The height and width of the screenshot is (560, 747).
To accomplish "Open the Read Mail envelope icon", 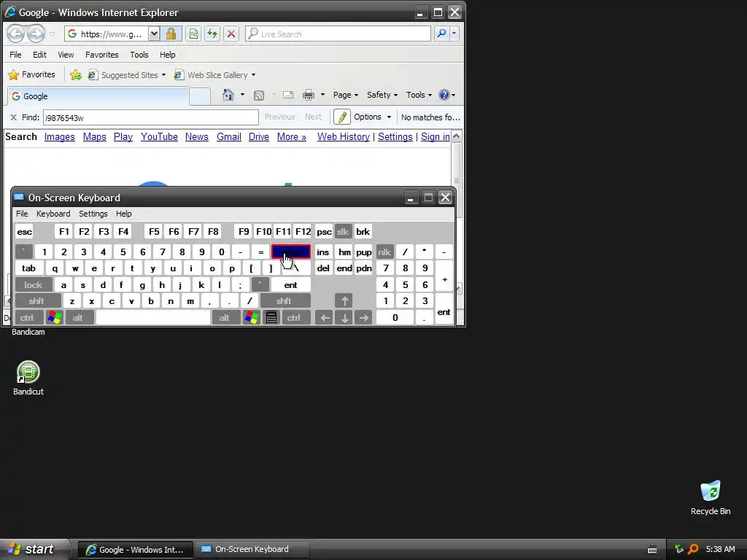I will (x=287, y=95).
